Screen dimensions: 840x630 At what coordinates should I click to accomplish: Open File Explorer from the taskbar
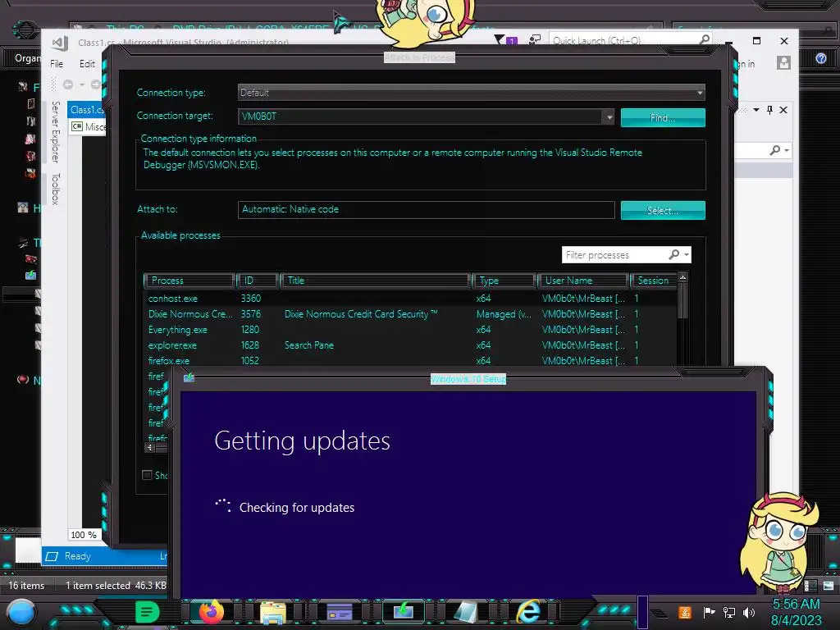(x=273, y=612)
